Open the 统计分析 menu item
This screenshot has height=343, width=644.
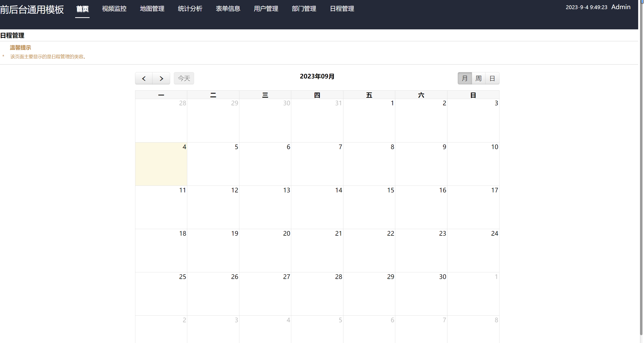click(190, 9)
